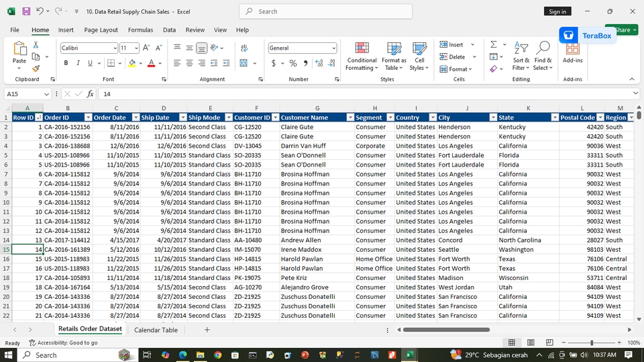Open the Ship Mode column filter dropdown
Image resolution: width=644 pixels, height=362 pixels.
click(229, 118)
